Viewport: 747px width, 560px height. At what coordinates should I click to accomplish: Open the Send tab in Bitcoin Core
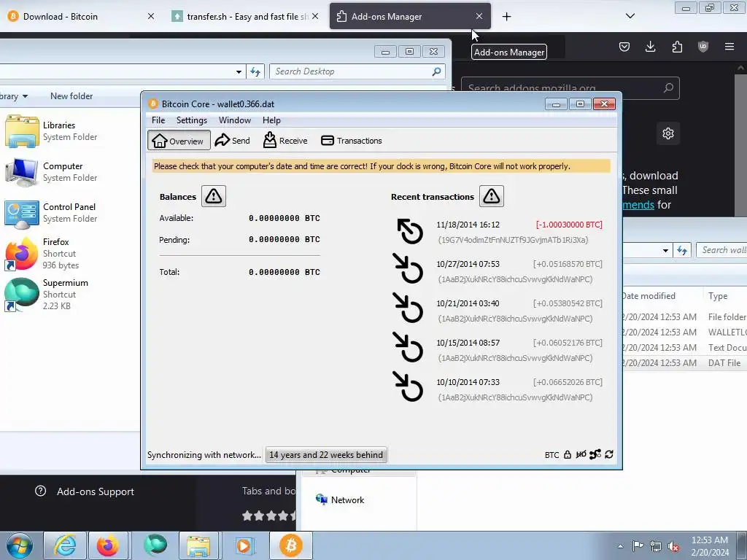pyautogui.click(x=233, y=141)
